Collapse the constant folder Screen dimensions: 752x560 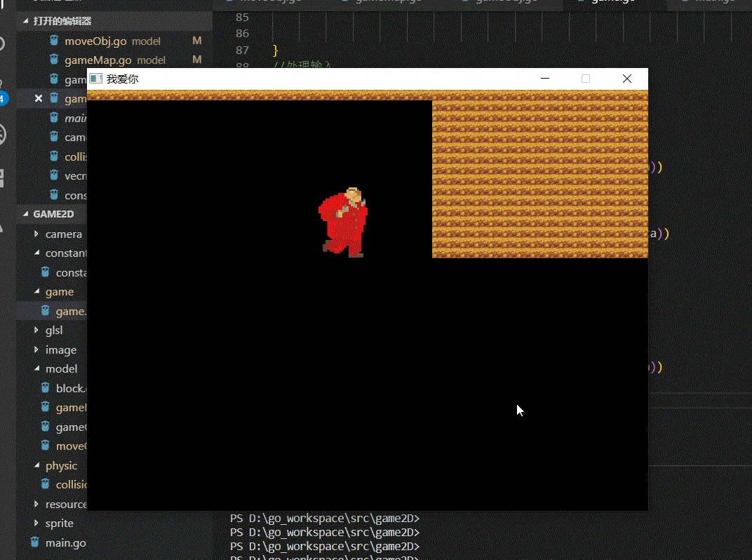coord(36,253)
